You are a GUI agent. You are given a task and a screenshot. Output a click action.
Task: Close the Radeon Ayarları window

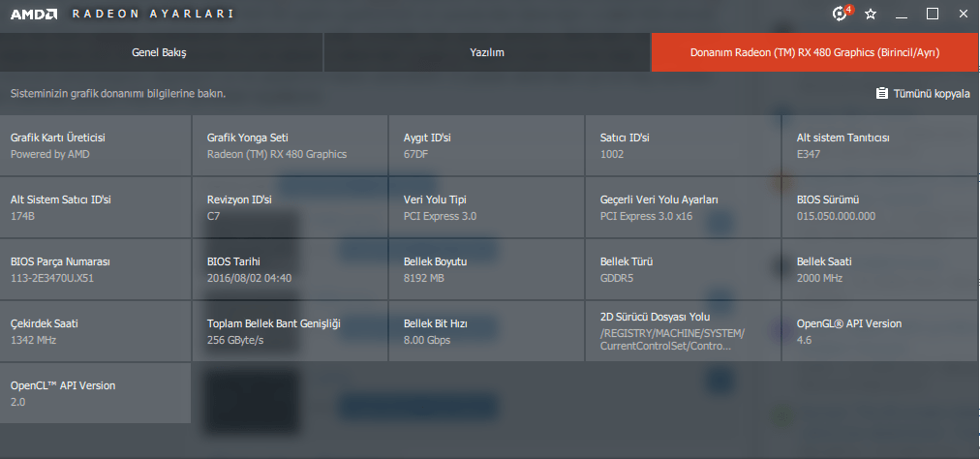click(x=964, y=14)
